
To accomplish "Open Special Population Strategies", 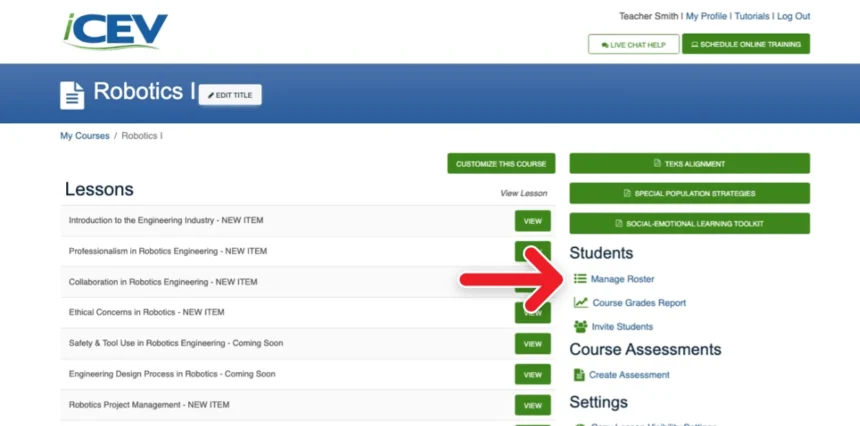I will (x=689, y=193).
